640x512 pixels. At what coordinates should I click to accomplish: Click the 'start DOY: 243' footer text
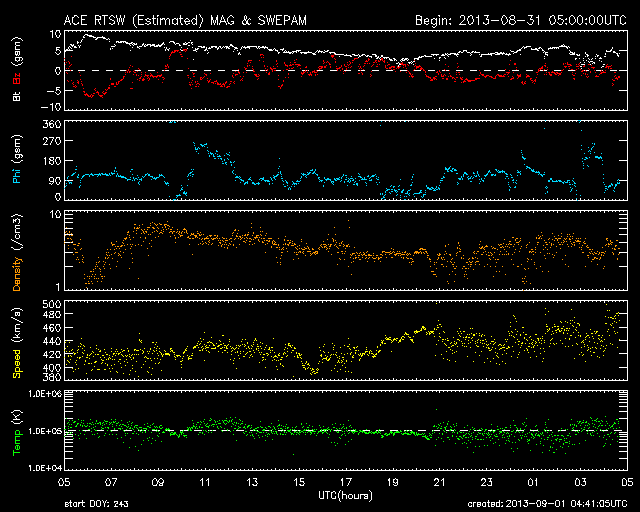(96, 504)
